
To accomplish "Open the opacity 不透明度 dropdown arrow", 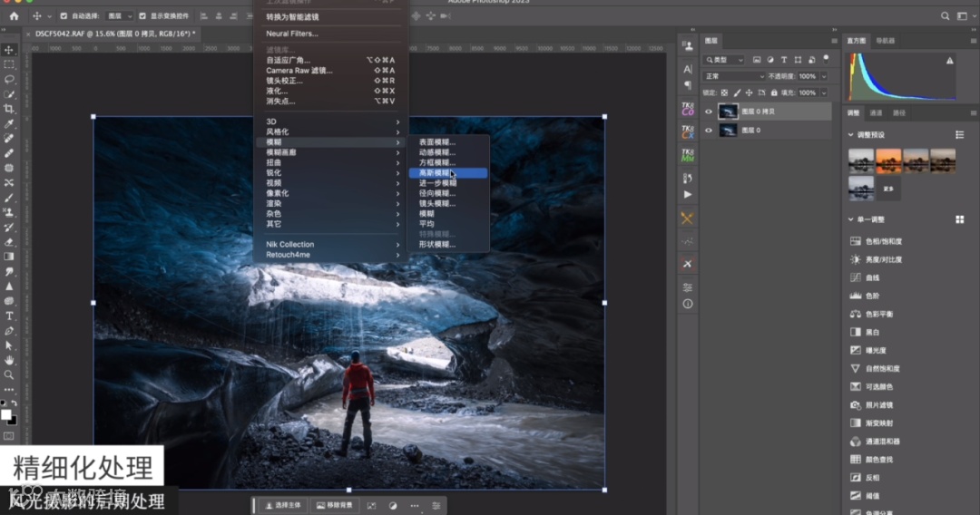I will click(x=824, y=76).
